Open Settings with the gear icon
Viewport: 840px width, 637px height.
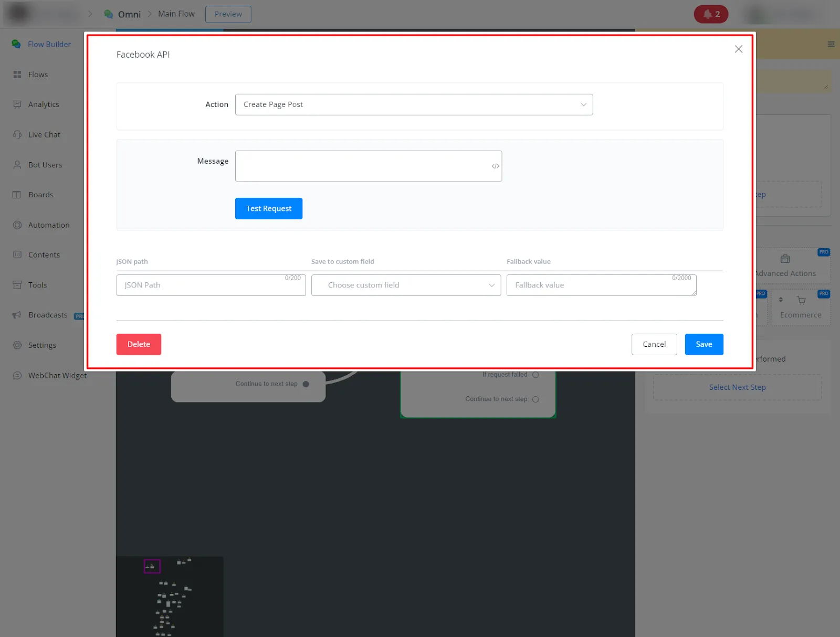pyautogui.click(x=17, y=345)
